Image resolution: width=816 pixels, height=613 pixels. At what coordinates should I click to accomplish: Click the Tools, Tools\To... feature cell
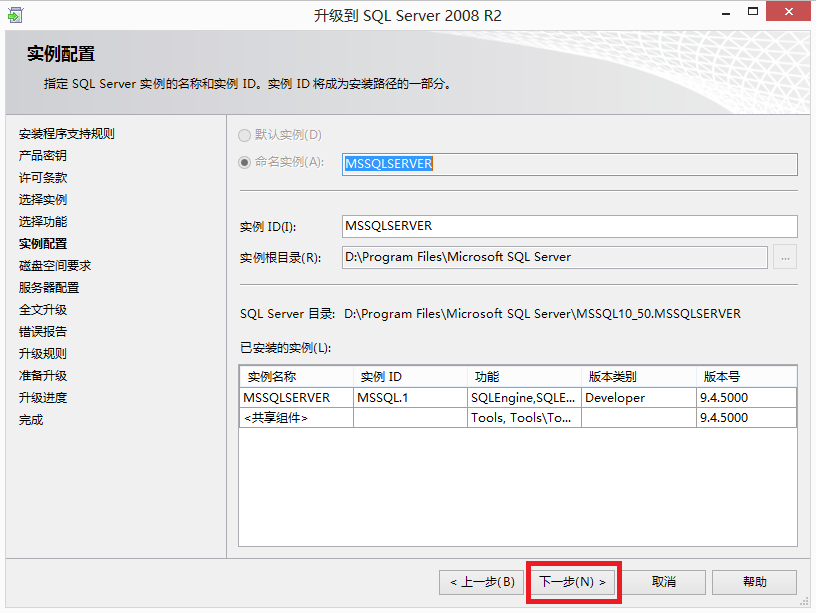coord(524,418)
